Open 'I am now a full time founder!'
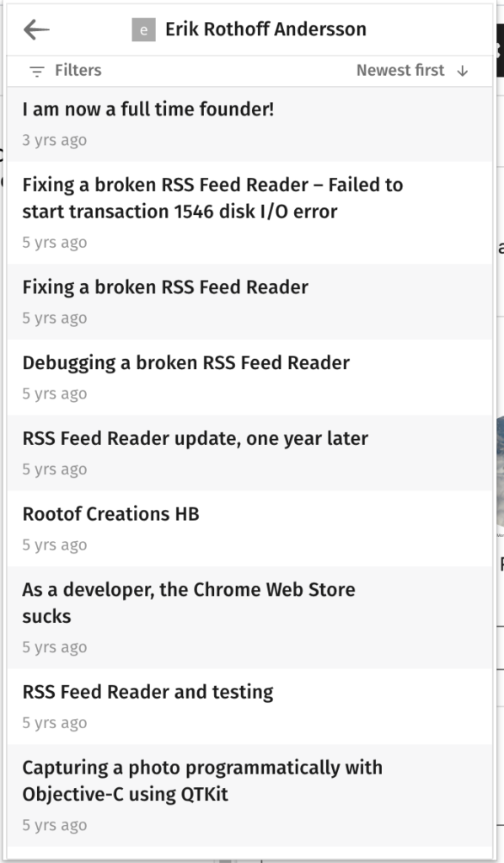Screen dimensions: 504x863 pos(249,124)
